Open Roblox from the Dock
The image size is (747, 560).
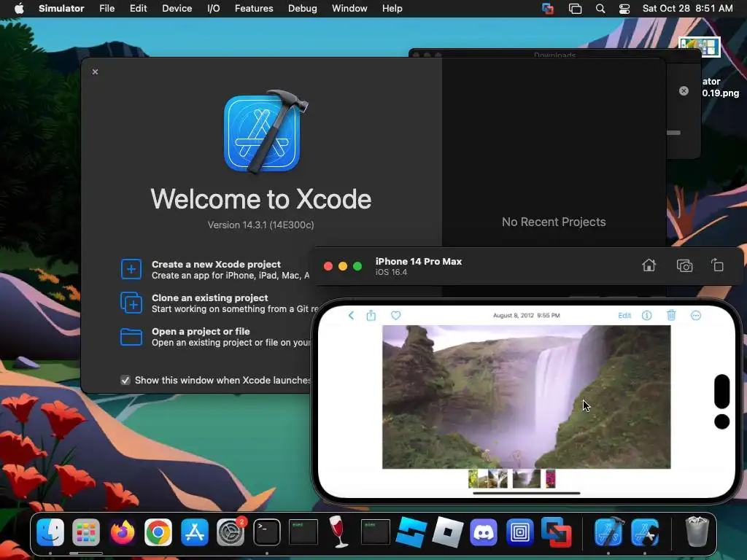coord(447,532)
